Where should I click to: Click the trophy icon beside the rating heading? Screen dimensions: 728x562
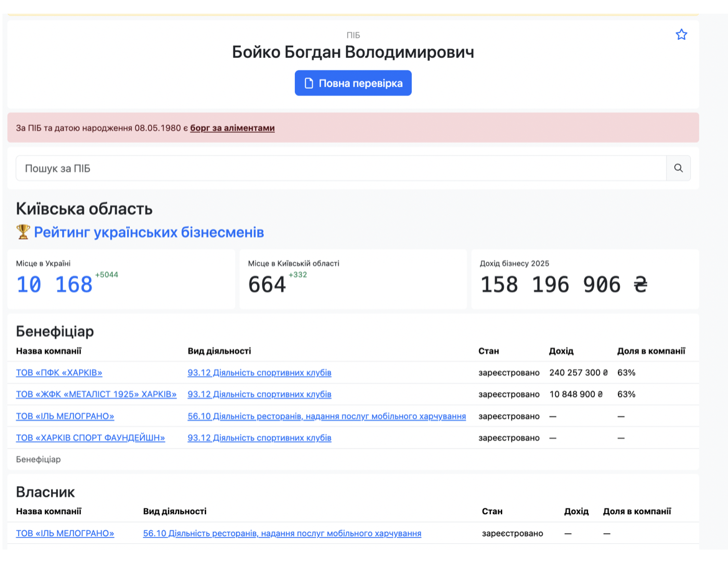[23, 231]
